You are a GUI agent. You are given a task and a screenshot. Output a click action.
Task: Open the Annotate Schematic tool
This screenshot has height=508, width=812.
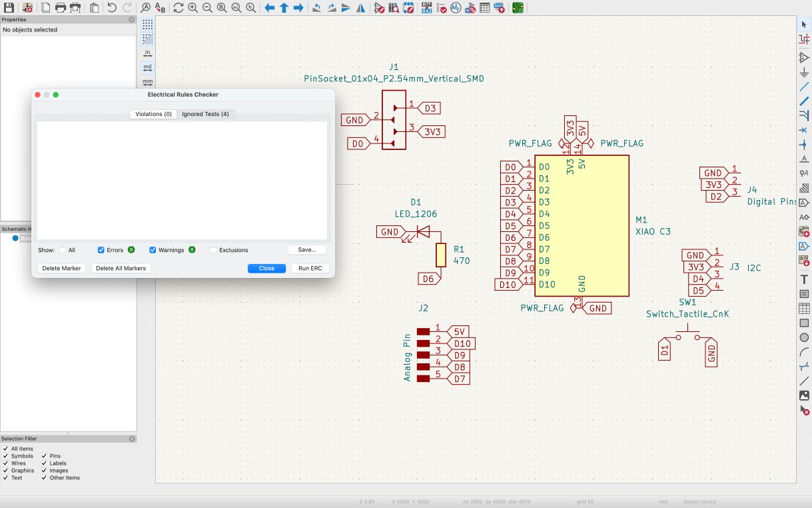(426, 8)
